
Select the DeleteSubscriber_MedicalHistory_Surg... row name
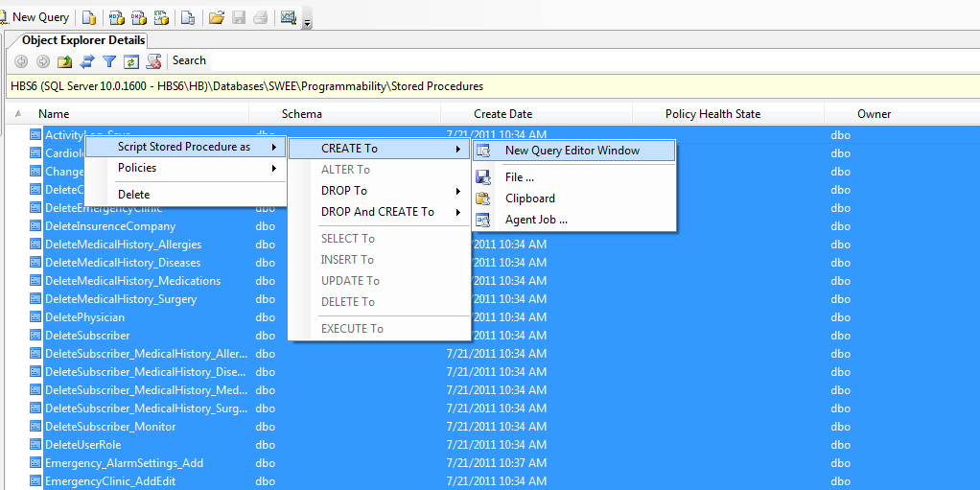[147, 408]
